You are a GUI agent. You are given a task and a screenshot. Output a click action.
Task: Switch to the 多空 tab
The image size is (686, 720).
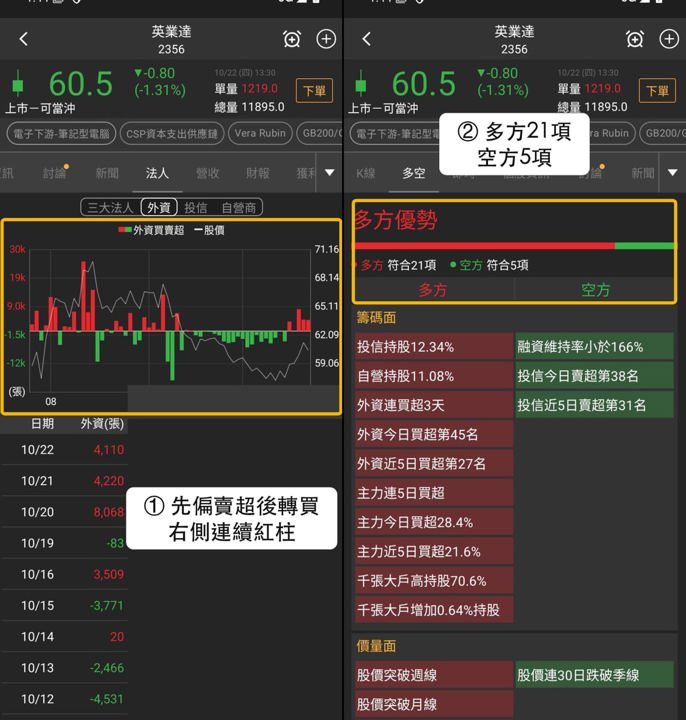414,173
